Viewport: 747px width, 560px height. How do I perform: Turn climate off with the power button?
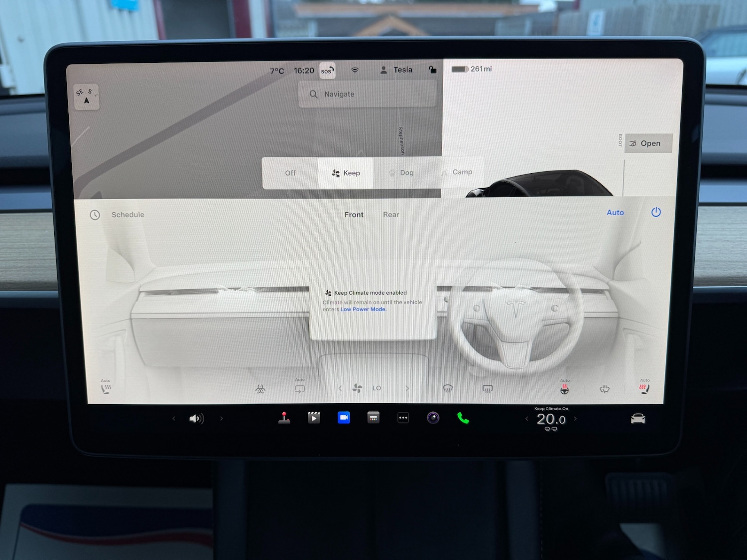point(656,212)
